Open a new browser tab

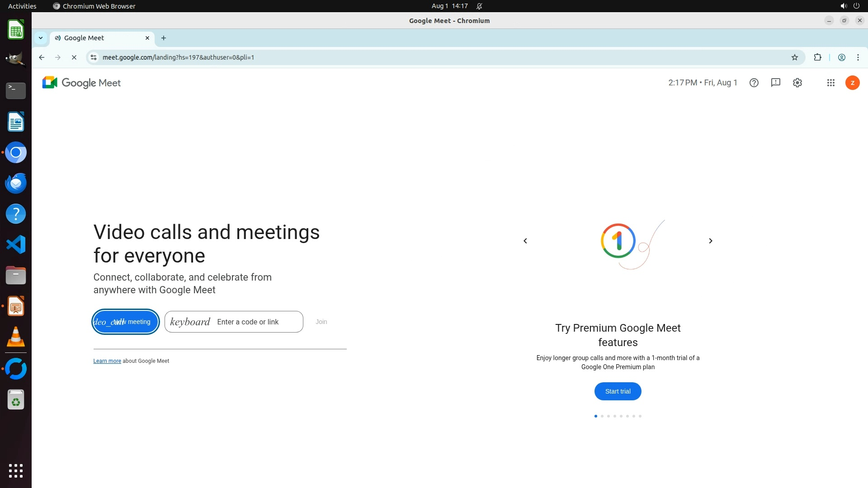tap(164, 38)
